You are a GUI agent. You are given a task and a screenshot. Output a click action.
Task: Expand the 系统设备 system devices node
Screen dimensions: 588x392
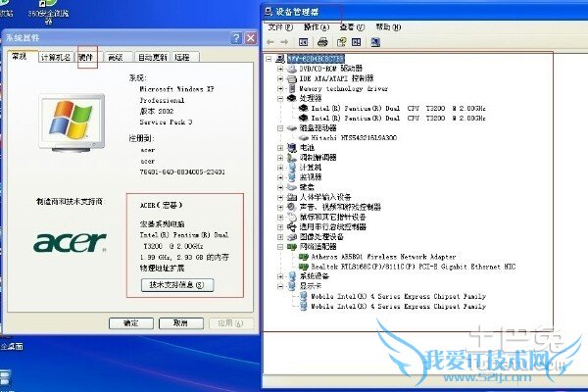pyautogui.click(x=280, y=276)
